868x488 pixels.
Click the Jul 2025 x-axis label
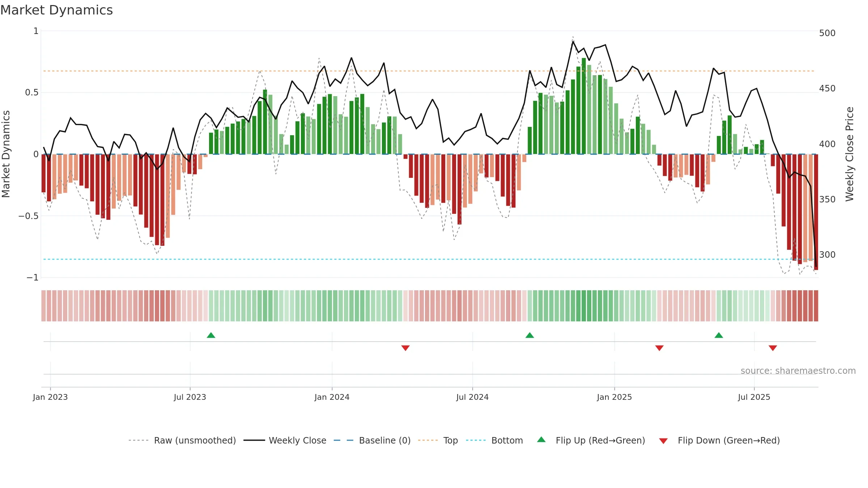click(x=754, y=397)
